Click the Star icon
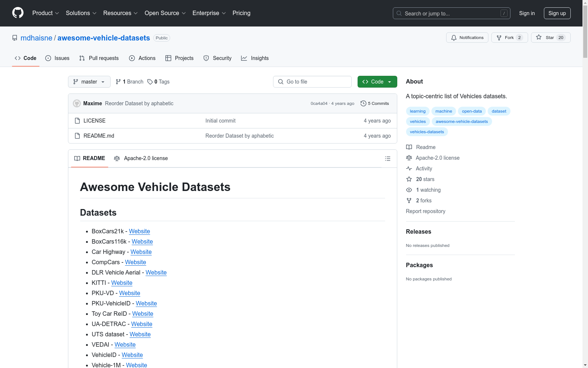Image resolution: width=588 pixels, height=368 pixels. [x=539, y=37]
